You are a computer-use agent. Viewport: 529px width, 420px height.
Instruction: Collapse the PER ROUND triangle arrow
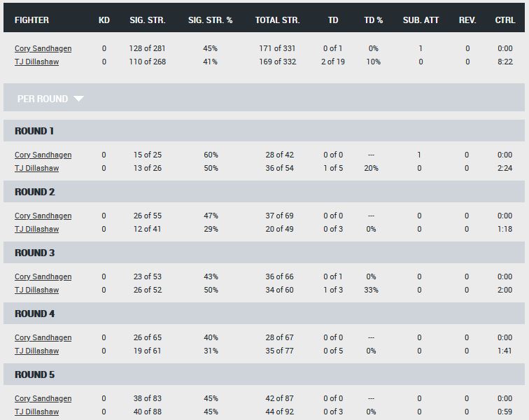[x=78, y=99]
